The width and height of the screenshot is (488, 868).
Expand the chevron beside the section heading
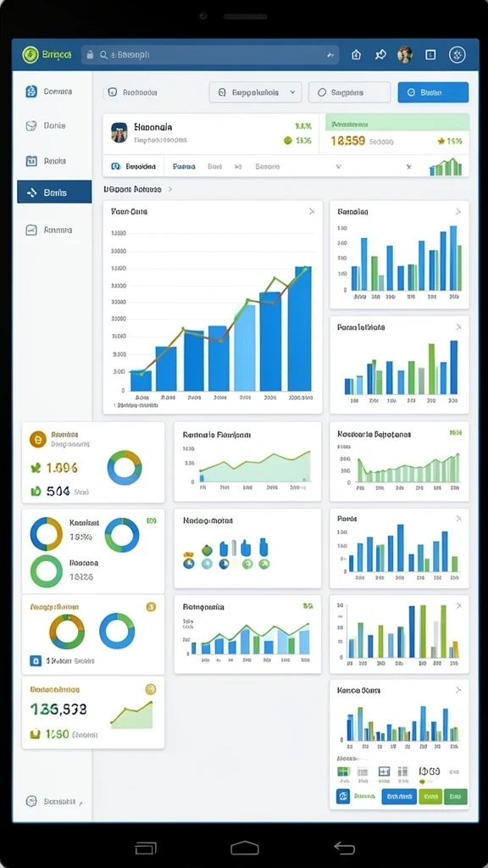coord(169,189)
